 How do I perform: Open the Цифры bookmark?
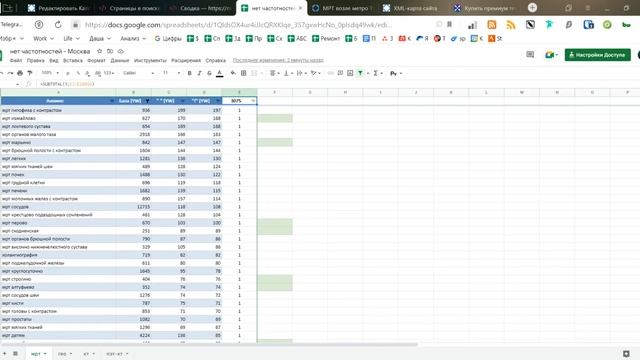[x=168, y=39]
